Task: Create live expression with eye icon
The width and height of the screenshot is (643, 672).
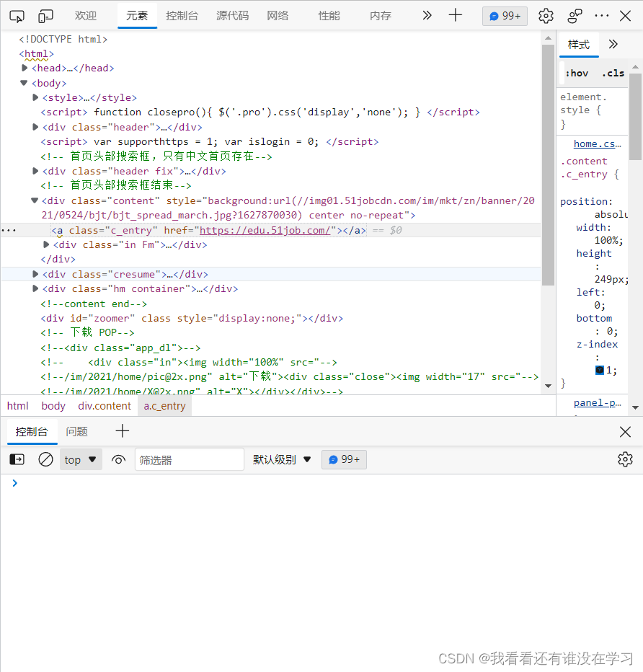Action: click(x=118, y=459)
